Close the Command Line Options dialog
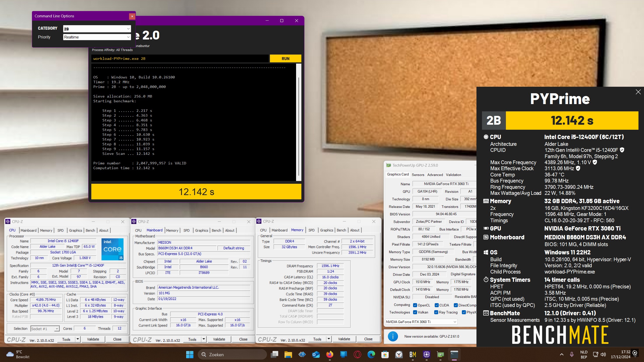Screen dimensions: 644x362 click(x=132, y=16)
